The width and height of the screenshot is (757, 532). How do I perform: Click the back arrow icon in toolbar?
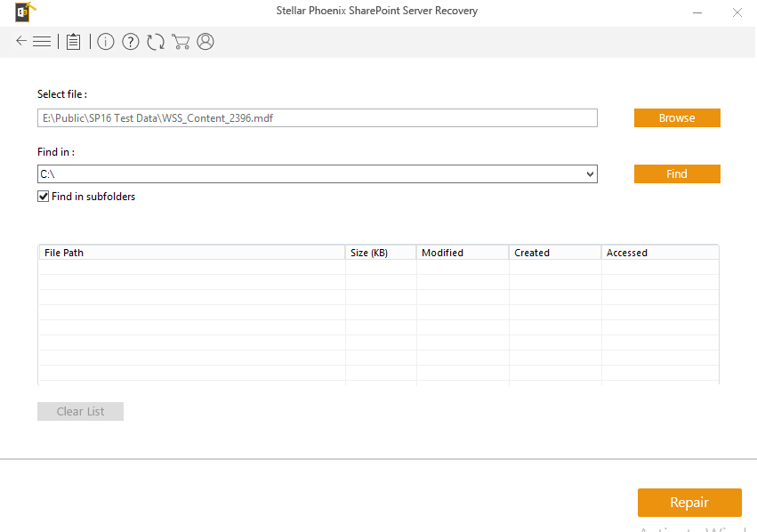[21, 41]
